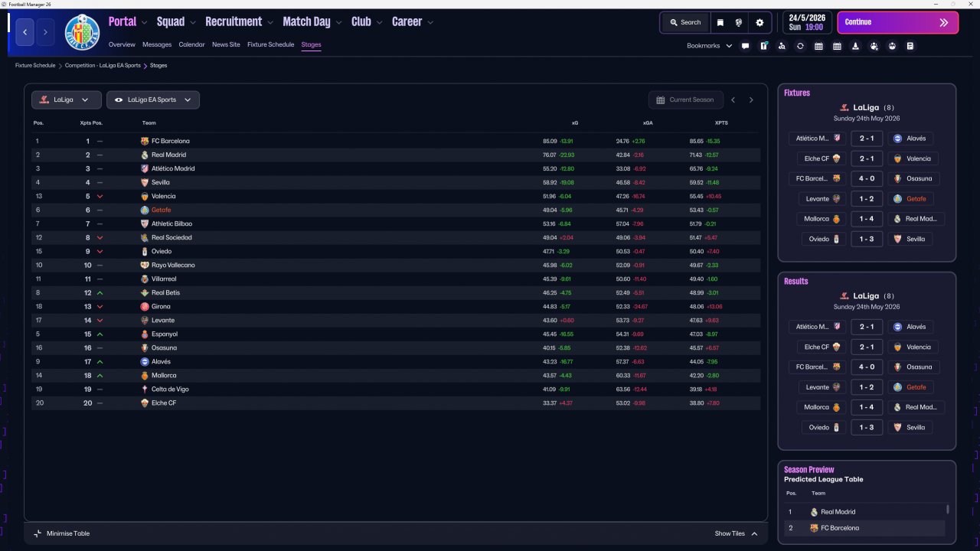
Task: Open the bookmark flag icon beside Search
Action: (x=720, y=23)
